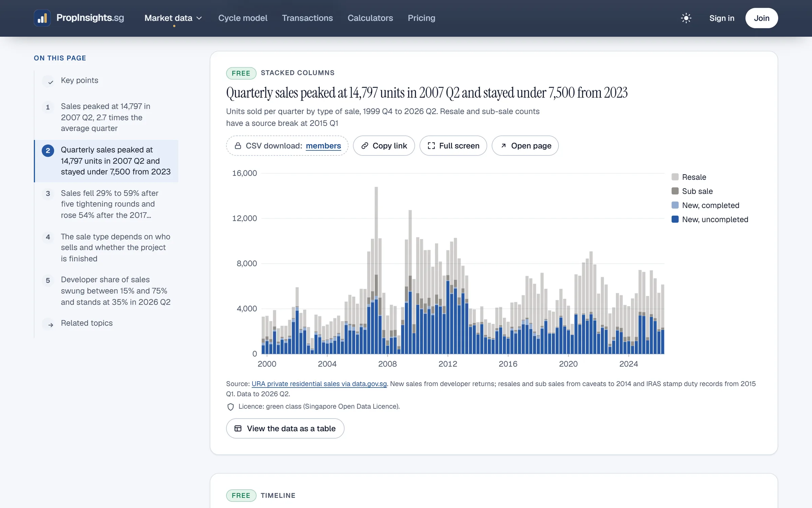812x508 pixels.
Task: Go to the Transactions nav item
Action: tap(307, 18)
